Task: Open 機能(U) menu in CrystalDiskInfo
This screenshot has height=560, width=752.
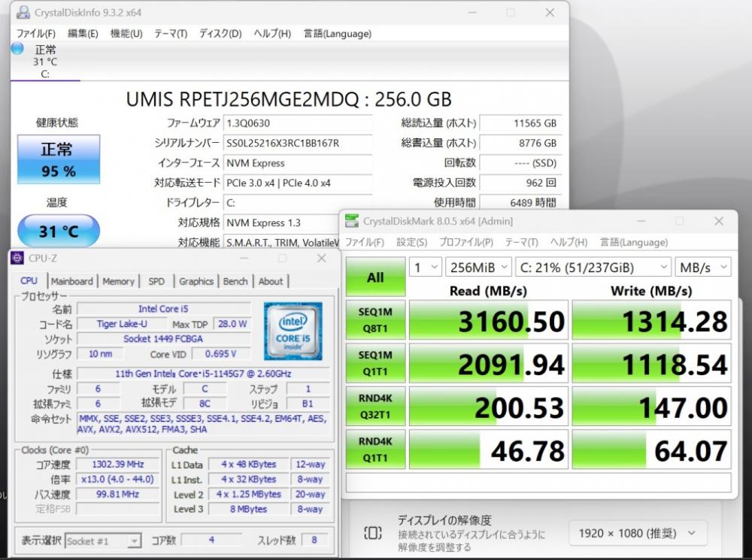Action: click(126, 34)
